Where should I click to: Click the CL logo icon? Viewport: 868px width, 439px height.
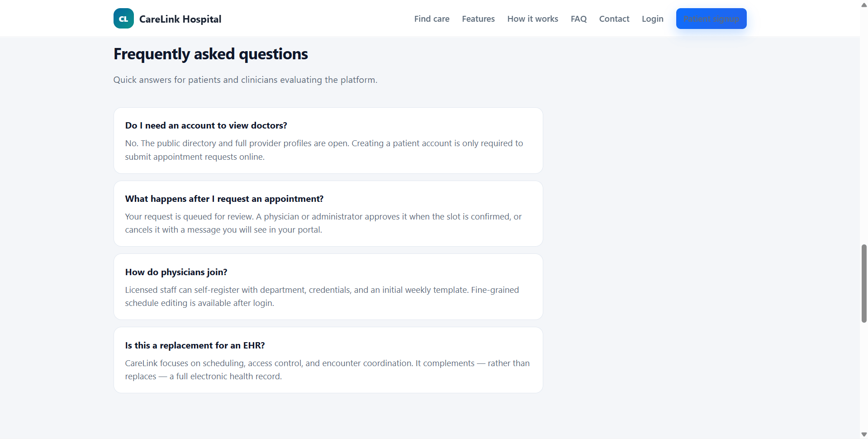tap(123, 19)
